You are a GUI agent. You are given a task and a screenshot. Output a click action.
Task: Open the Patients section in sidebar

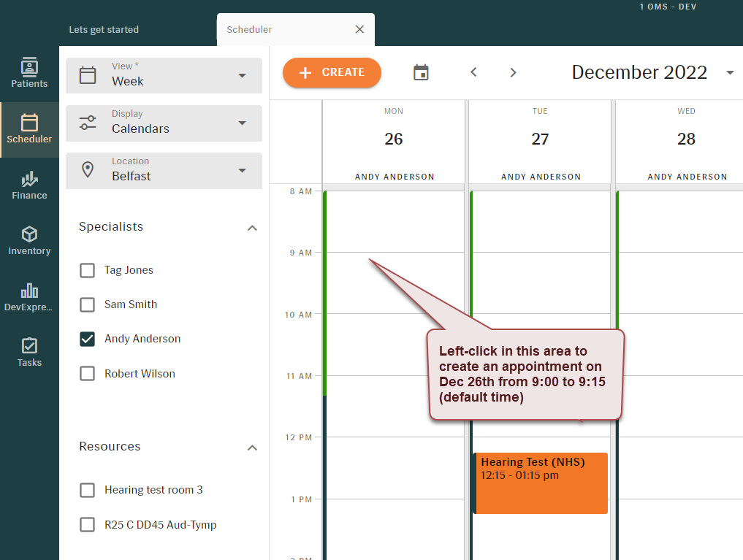coord(29,73)
